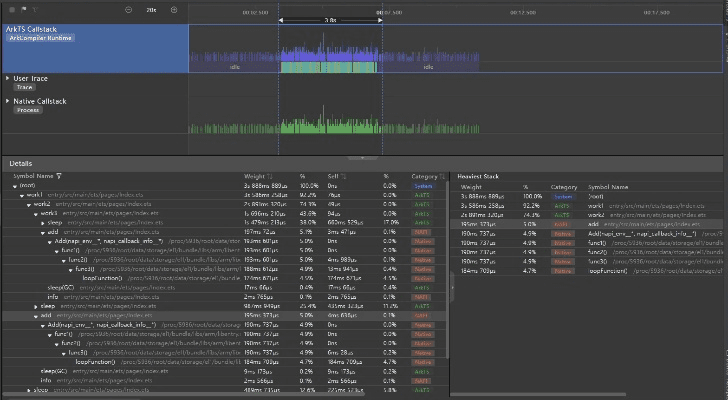The height and width of the screenshot is (400, 728).
Task: Sort by the Category column sort icon
Action: click(x=442, y=175)
